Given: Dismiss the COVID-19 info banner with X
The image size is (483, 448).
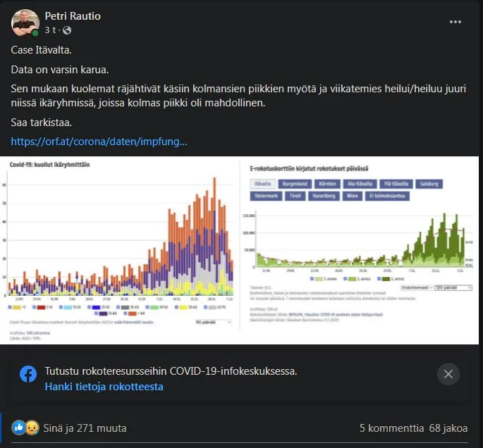Looking at the screenshot, I should (x=448, y=374).
